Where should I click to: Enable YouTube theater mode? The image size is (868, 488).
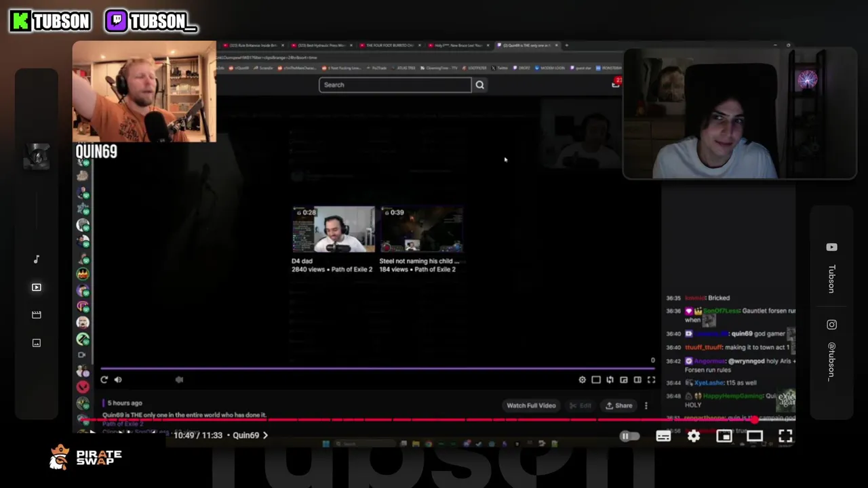coord(755,436)
